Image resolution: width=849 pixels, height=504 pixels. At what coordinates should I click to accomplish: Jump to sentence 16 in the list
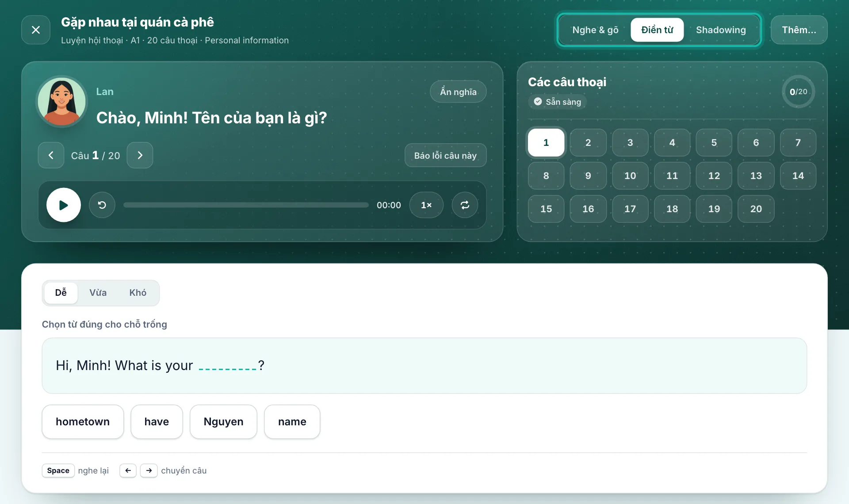pyautogui.click(x=588, y=209)
